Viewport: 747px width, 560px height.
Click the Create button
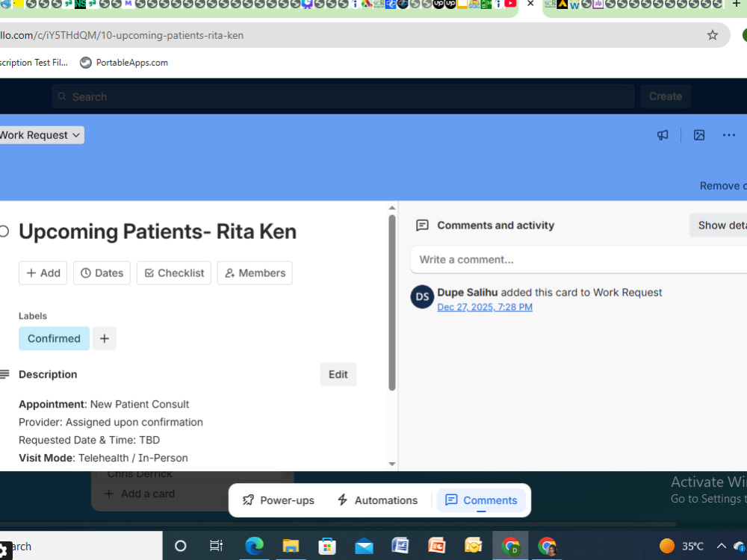point(665,96)
